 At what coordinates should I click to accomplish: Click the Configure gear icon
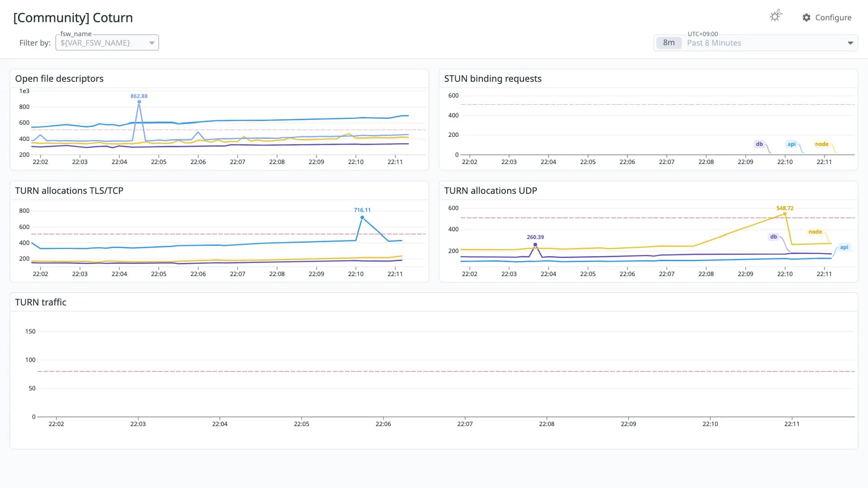pyautogui.click(x=807, y=17)
